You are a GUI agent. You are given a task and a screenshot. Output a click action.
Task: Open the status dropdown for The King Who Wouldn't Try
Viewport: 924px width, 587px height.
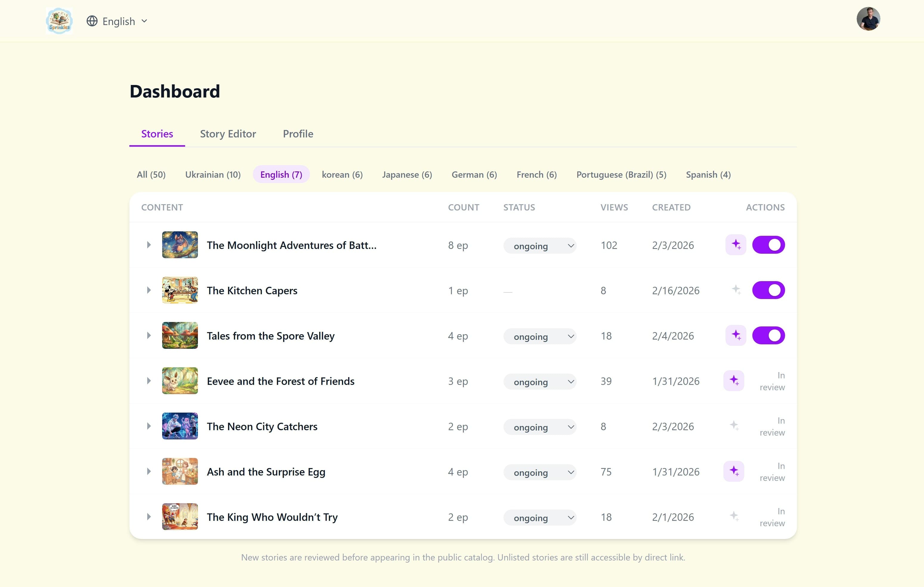click(x=539, y=518)
